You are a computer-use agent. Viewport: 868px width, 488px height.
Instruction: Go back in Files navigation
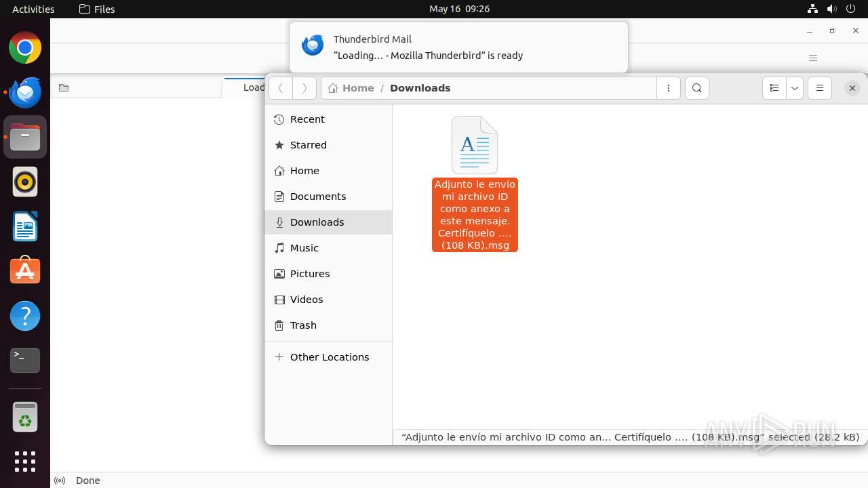pos(281,88)
